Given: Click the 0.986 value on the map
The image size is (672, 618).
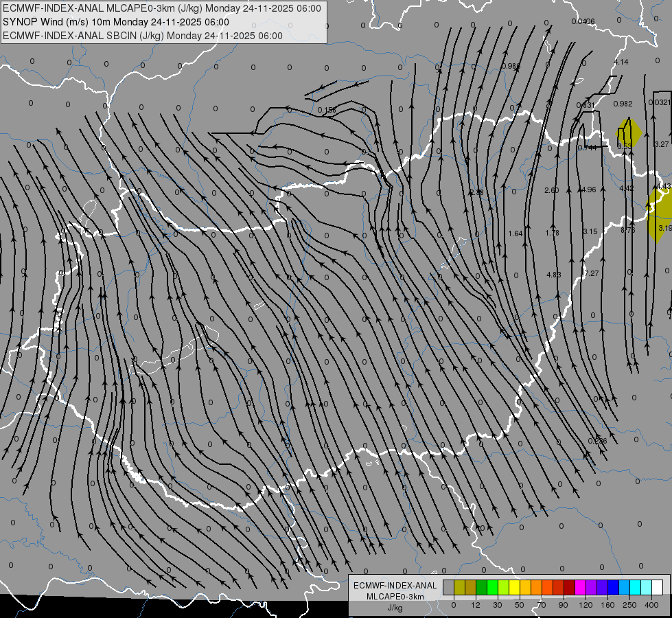Looking at the screenshot, I should pyautogui.click(x=511, y=66).
